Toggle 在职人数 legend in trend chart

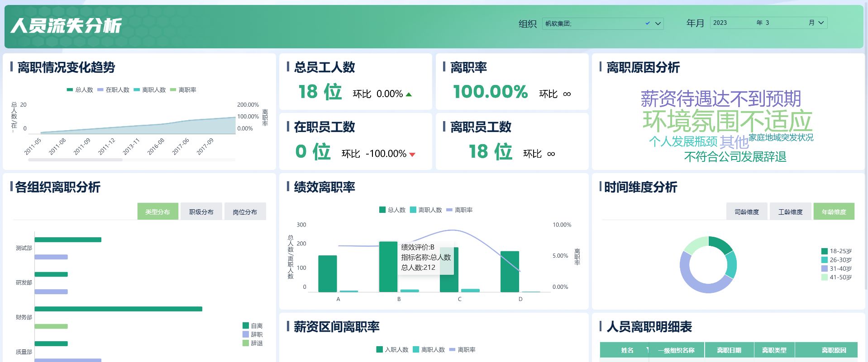(113, 90)
